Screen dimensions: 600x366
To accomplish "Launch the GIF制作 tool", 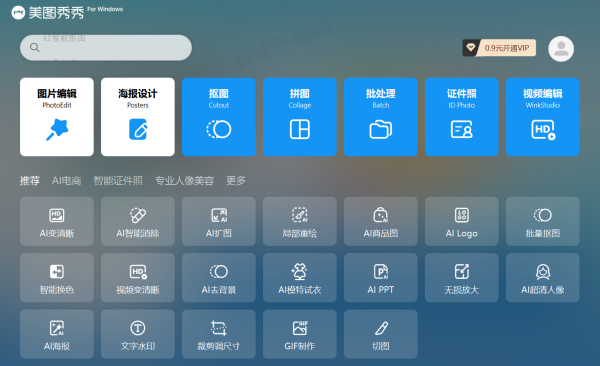I will (300, 334).
